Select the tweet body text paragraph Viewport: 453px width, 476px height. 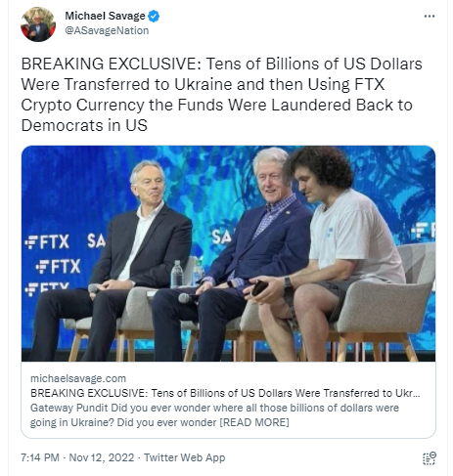pyautogui.click(x=222, y=95)
